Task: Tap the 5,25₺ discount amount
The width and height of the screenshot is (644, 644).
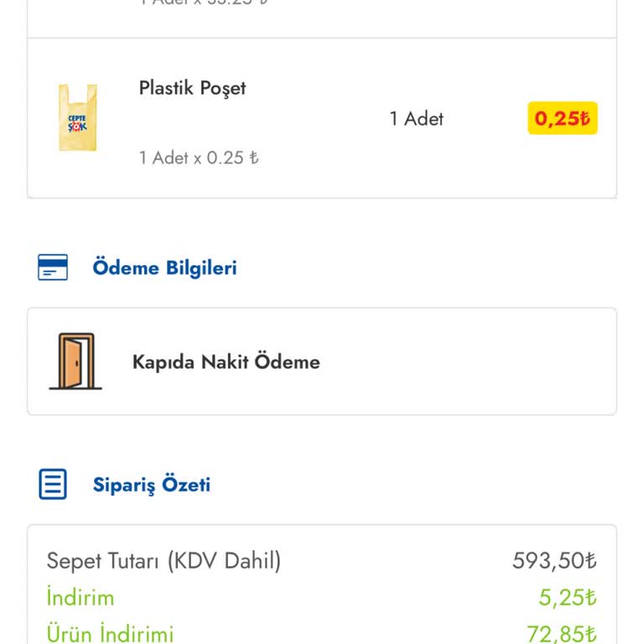Action: (567, 598)
